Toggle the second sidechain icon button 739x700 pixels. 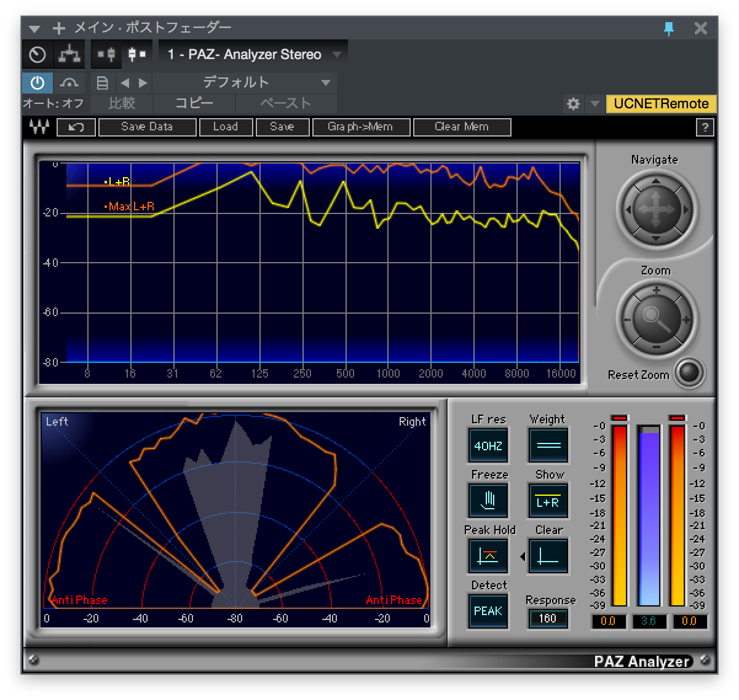136,55
